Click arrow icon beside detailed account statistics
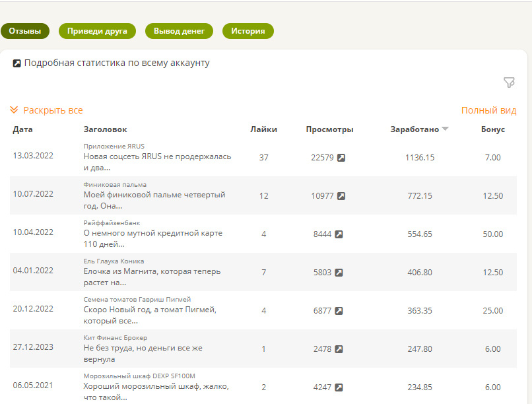 (x=17, y=63)
